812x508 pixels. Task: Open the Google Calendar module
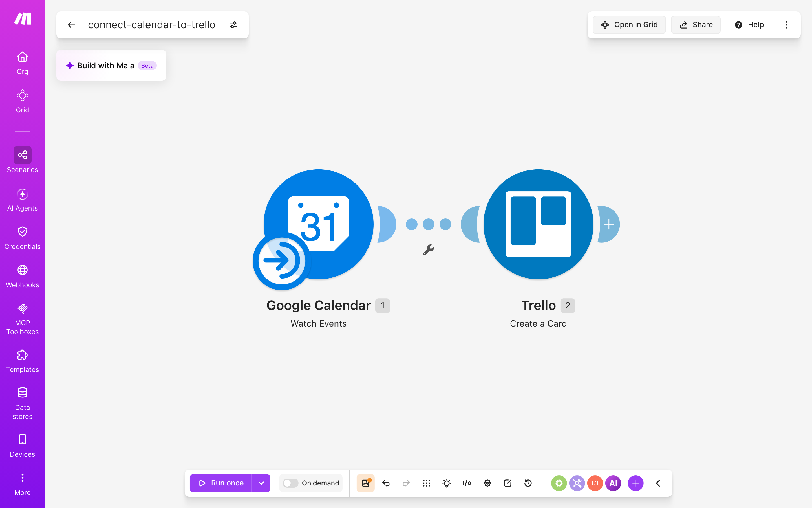(x=319, y=224)
